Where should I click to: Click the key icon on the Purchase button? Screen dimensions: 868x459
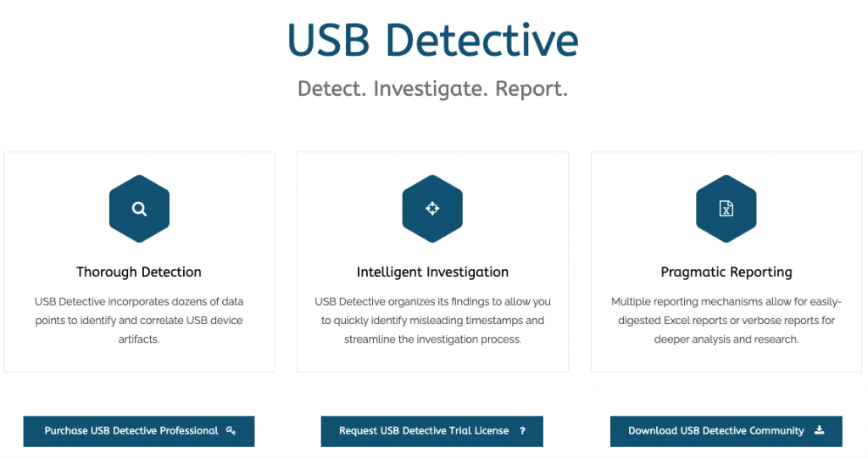point(231,431)
